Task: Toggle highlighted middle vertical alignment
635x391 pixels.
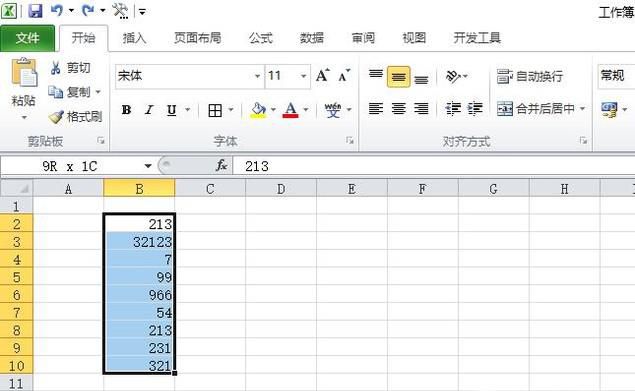Action: 398,77
